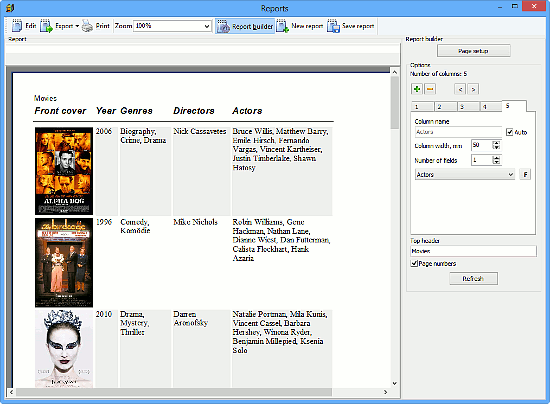
Task: Click the Refresh button
Action: [x=473, y=278]
